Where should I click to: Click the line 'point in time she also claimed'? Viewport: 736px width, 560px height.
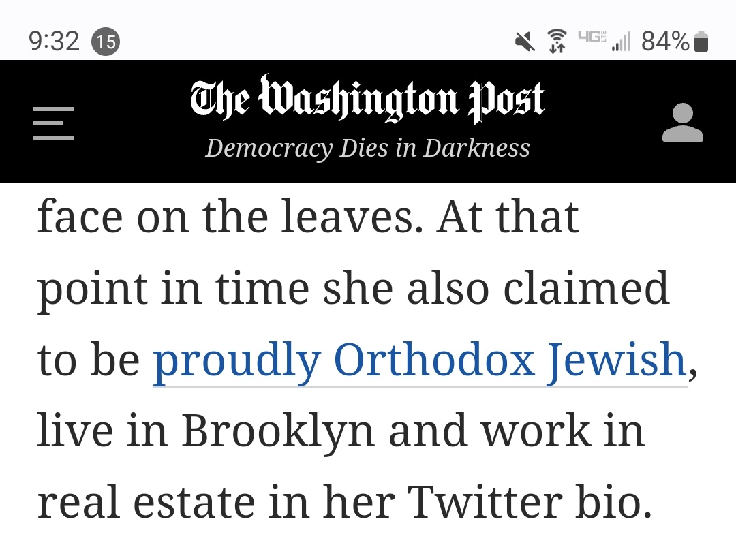coord(353,289)
